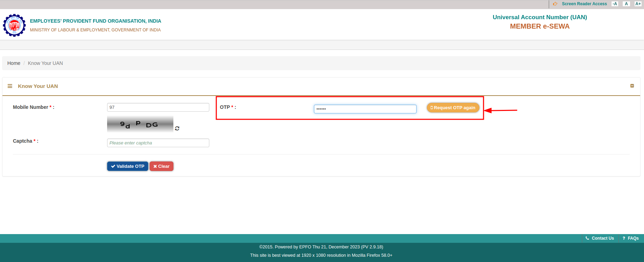The image size is (644, 262).
Task: Click Validate OTP button
Action: [x=128, y=166]
